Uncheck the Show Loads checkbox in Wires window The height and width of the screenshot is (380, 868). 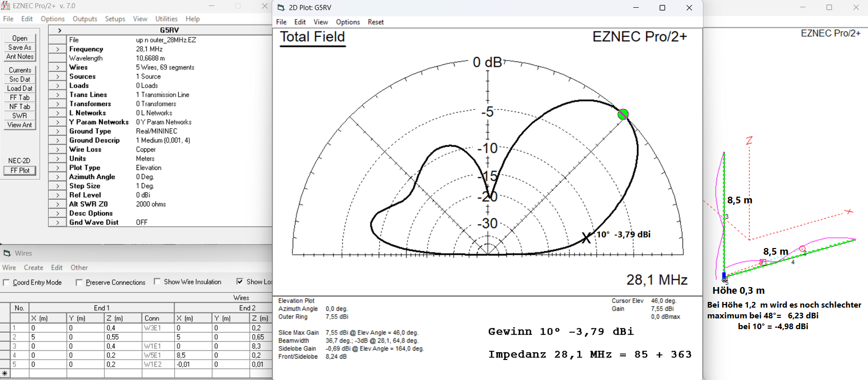(x=239, y=281)
